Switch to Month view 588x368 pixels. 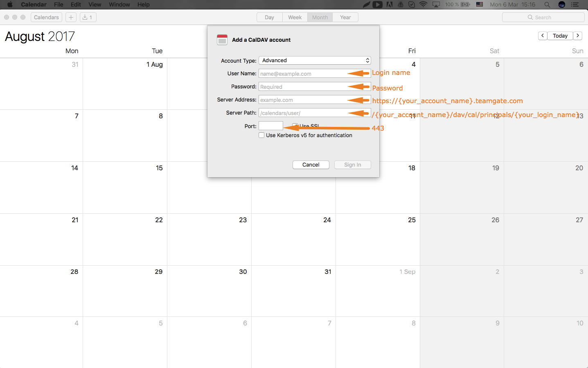[x=320, y=17]
